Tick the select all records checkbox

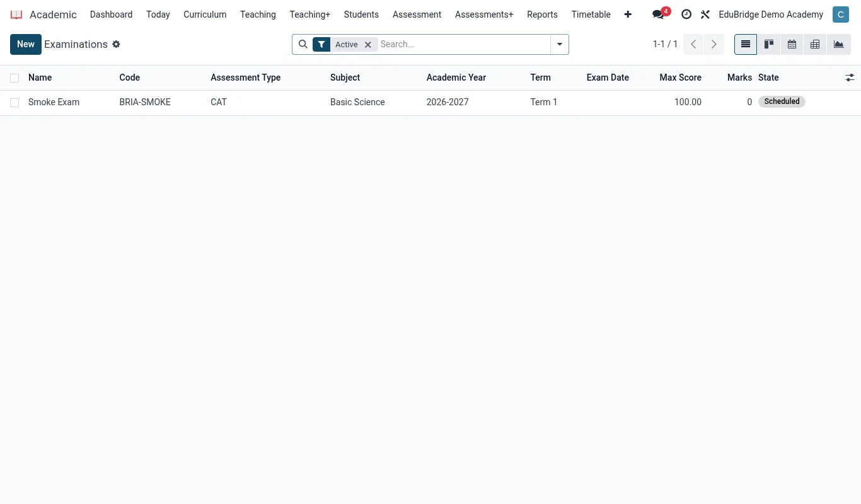(14, 78)
